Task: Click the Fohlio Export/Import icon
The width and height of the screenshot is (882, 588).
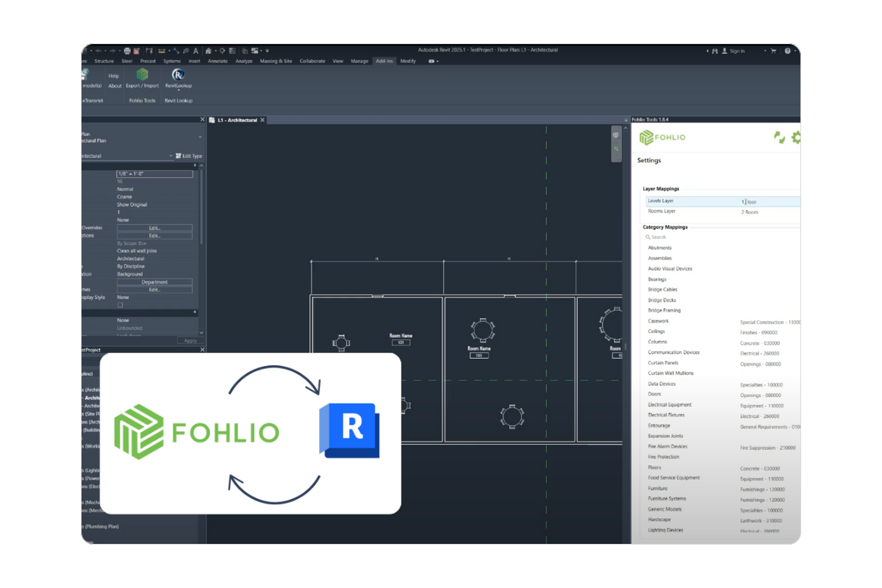Action: 142,76
